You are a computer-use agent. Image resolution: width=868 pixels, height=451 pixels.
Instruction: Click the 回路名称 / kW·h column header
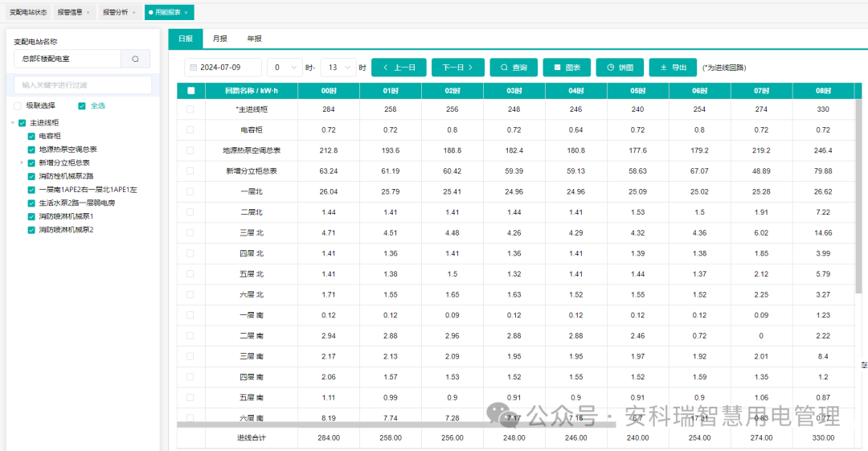[x=252, y=91]
